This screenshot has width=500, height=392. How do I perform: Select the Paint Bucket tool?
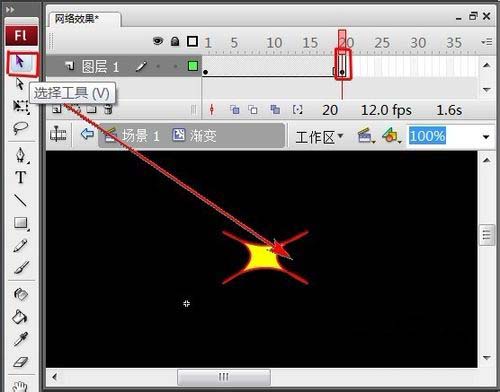pos(19,317)
